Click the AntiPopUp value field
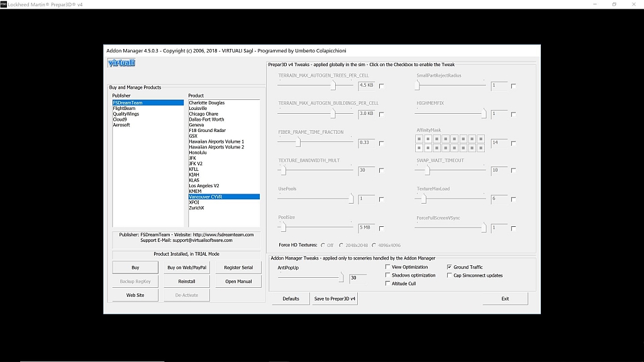This screenshot has height=362, width=644. pos(357,278)
